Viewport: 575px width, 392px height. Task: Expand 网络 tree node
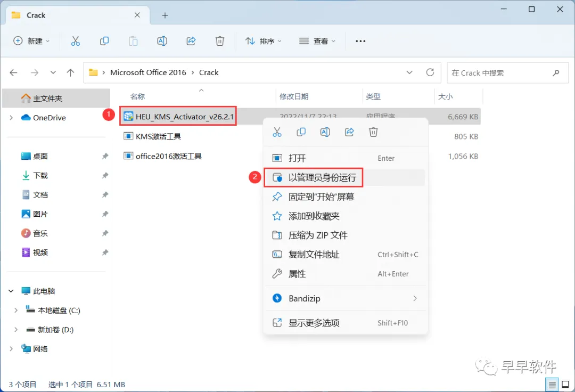pos(11,349)
